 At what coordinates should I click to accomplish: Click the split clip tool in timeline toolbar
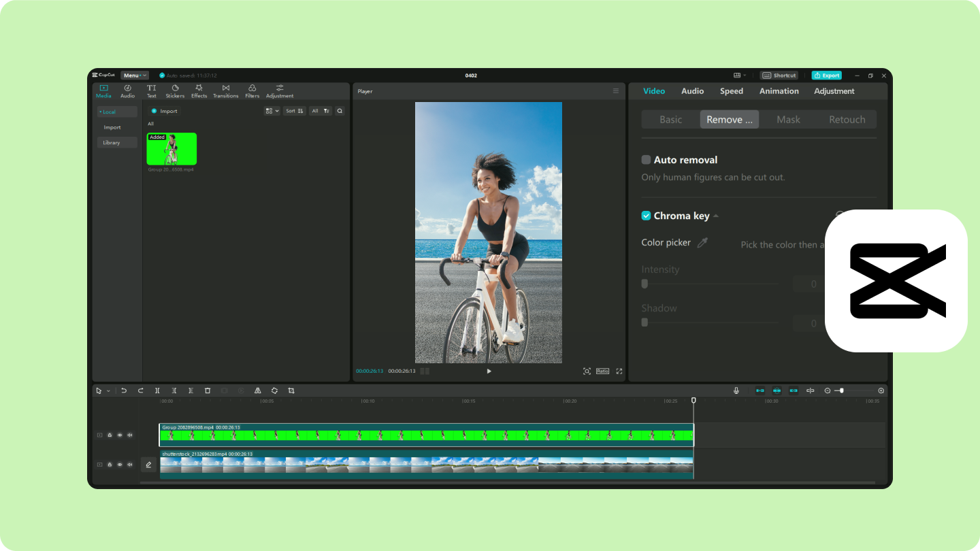tap(157, 390)
